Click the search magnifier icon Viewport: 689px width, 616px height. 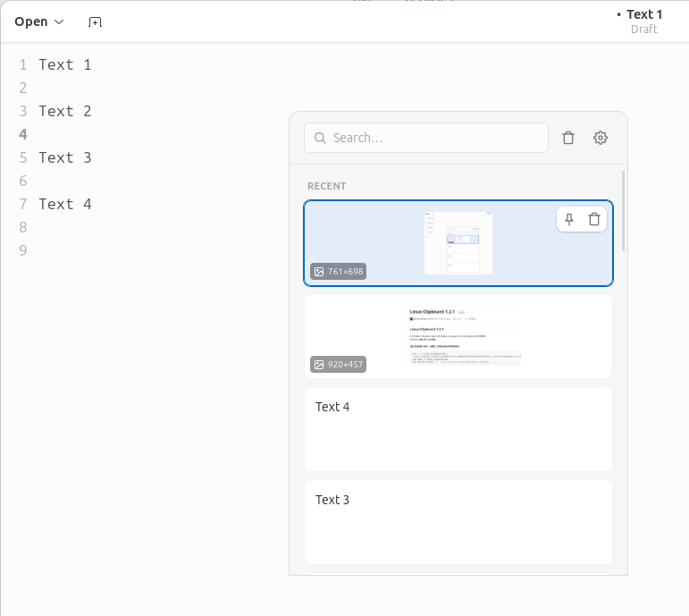coord(320,138)
